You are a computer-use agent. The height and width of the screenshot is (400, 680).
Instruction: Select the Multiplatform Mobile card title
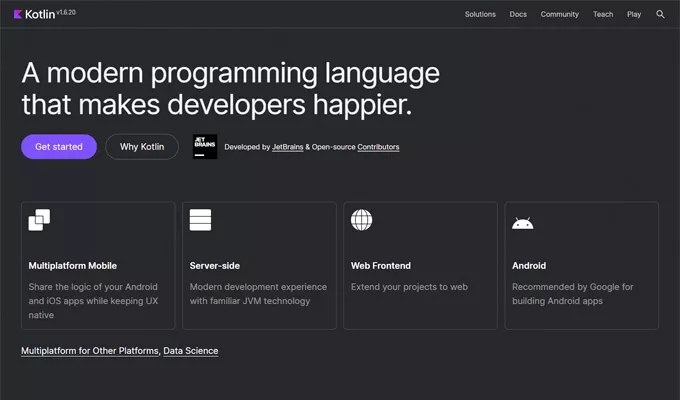point(73,266)
